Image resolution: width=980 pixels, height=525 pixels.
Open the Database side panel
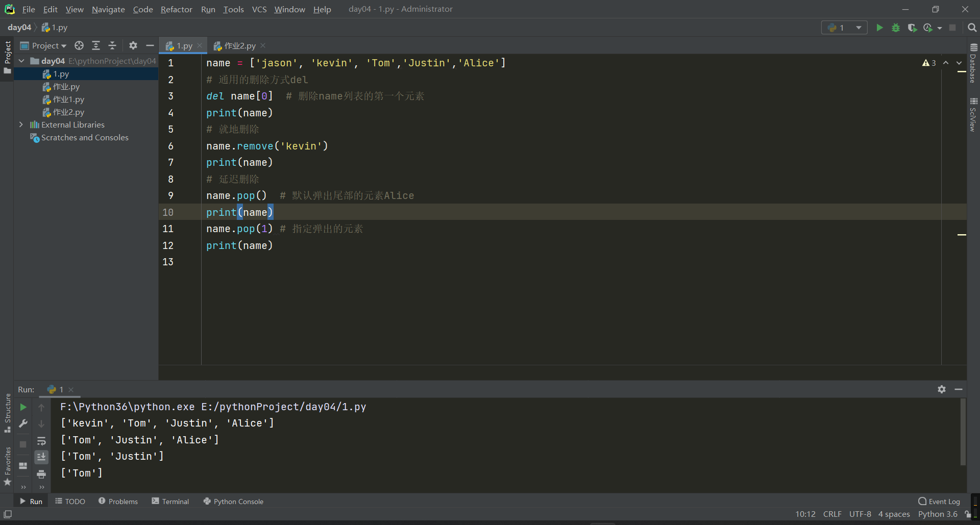tap(973, 63)
